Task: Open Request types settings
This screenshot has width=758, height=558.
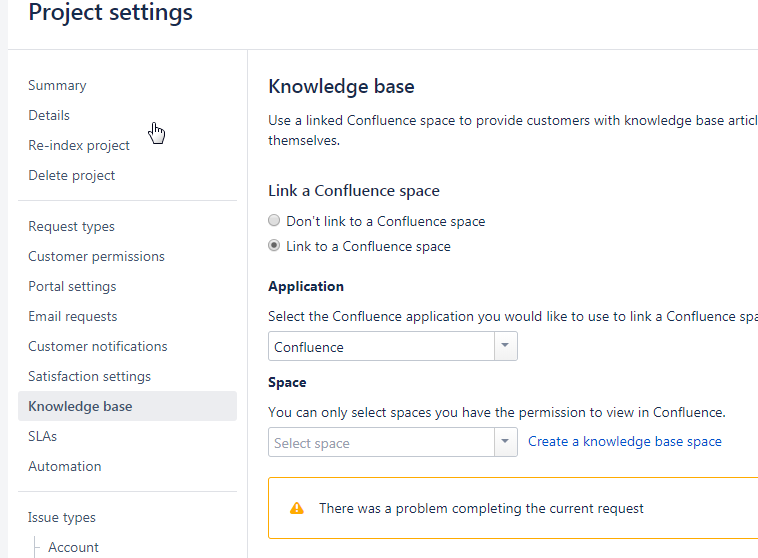Action: tap(72, 226)
